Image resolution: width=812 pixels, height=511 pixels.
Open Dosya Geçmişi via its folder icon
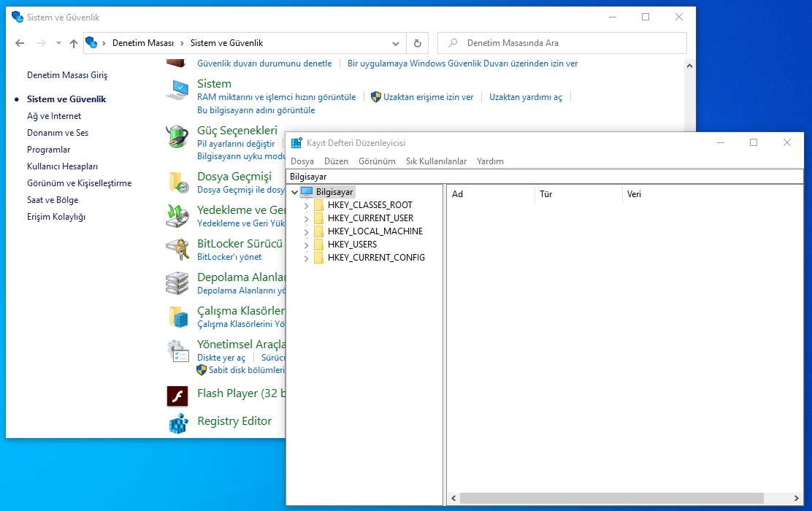[177, 181]
